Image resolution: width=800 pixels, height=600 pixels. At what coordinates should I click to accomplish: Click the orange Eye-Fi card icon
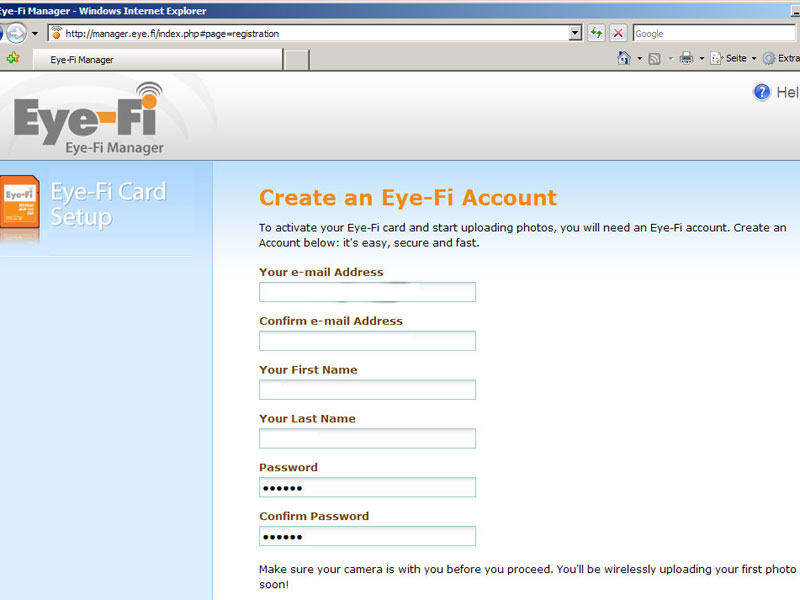(20, 203)
